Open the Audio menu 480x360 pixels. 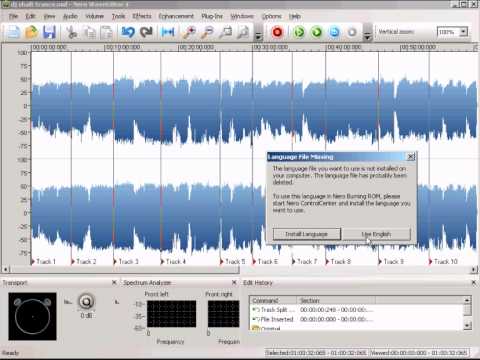point(70,16)
